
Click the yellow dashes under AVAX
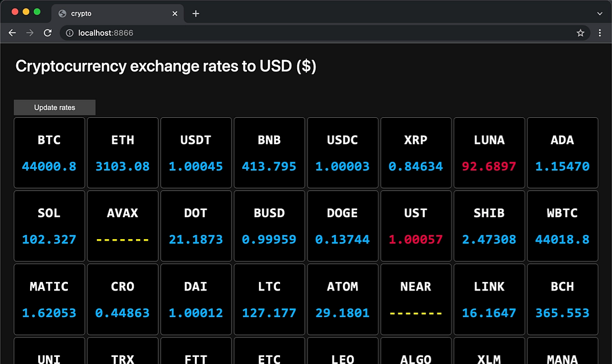pos(123,240)
